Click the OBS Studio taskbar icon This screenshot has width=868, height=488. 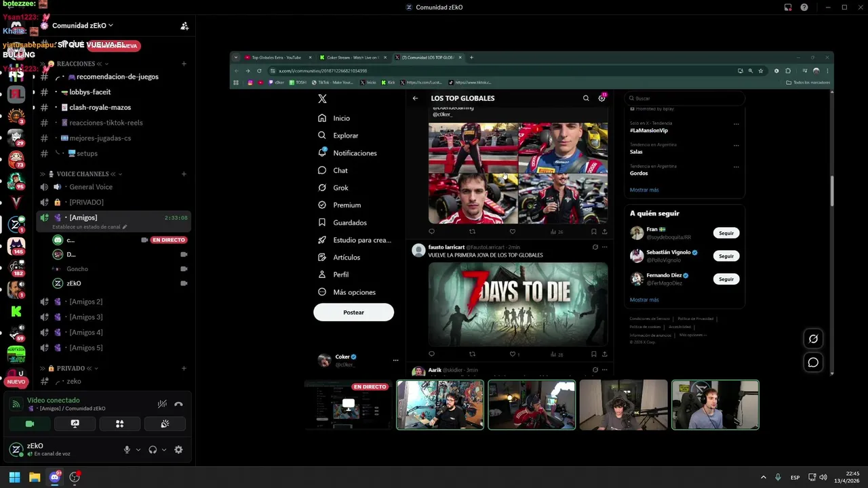tap(75, 477)
